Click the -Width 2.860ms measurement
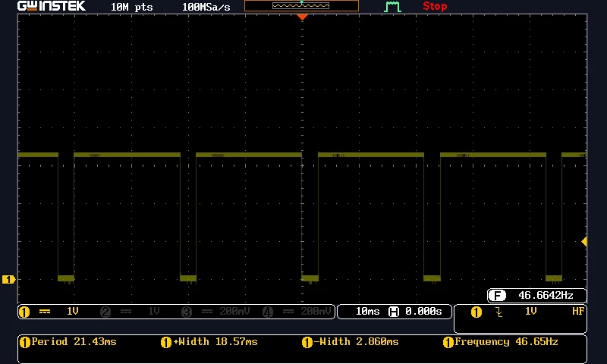 [x=356, y=342]
